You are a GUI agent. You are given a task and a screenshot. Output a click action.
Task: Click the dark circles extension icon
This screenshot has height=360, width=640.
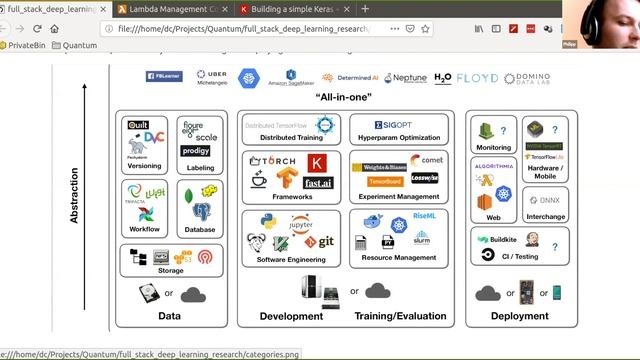click(548, 29)
